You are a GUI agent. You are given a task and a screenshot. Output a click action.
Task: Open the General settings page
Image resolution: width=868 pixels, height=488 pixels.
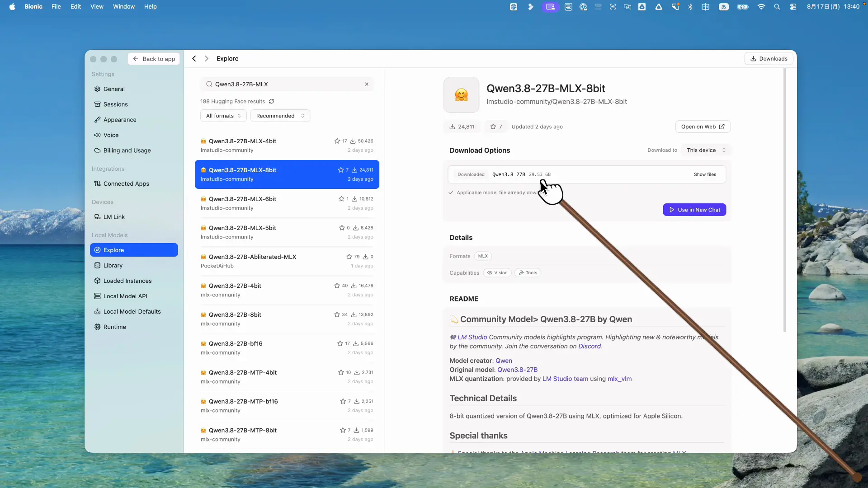134,89
